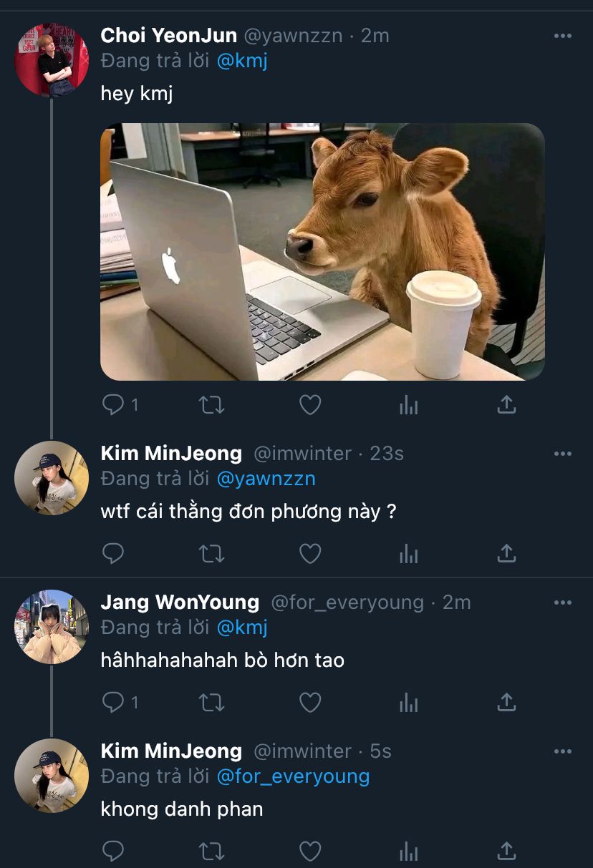Share Choi YeonJun's cow tweet
Viewport: 593px width, 868px height.
506,405
